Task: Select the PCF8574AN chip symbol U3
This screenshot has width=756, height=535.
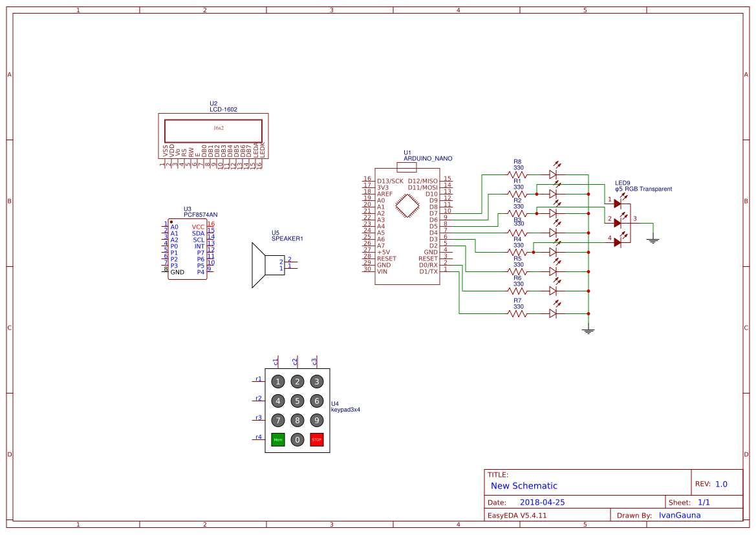Action: (x=188, y=249)
